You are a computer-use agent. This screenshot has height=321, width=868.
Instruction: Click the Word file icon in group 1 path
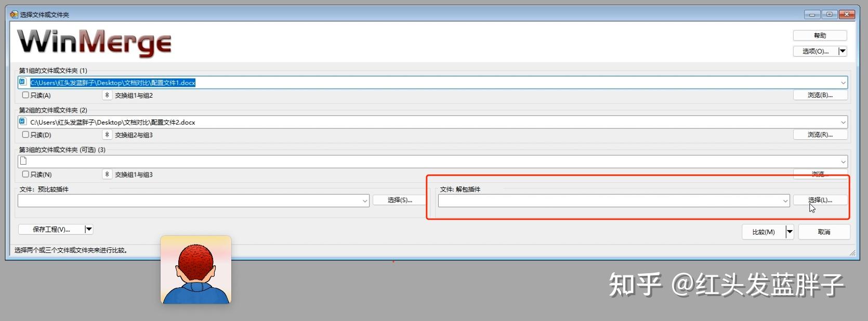[x=23, y=82]
